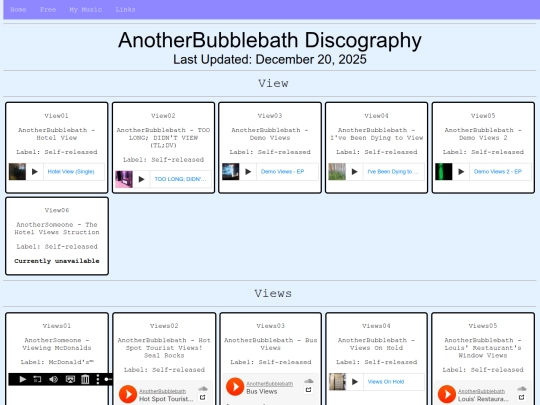Screen dimensions: 540x405
Task: Play the Demo Views 2 - EP embed
Action: pos(461,172)
